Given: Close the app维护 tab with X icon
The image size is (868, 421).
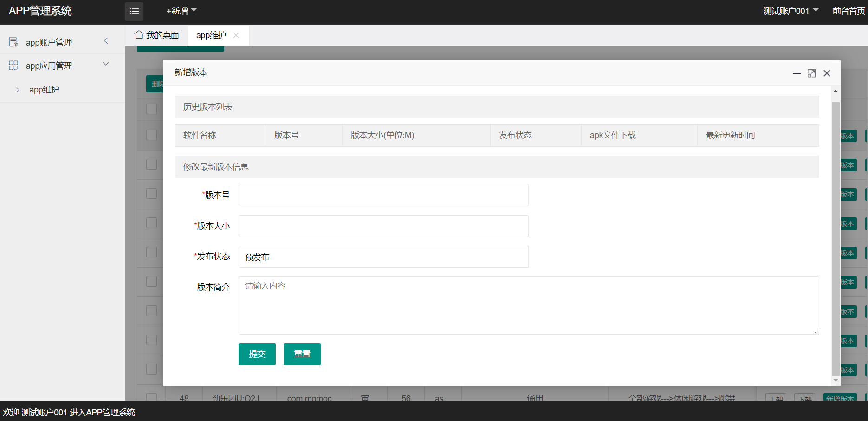Looking at the screenshot, I should [236, 35].
